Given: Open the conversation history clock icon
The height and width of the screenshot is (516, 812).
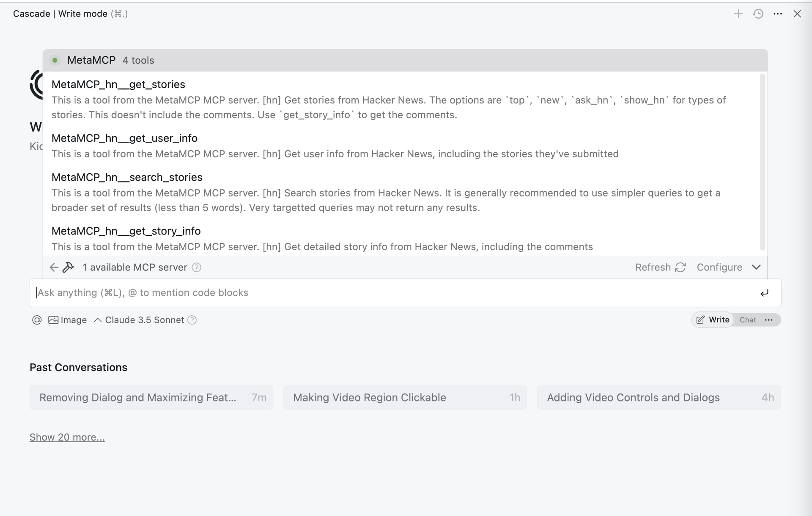Looking at the screenshot, I should [758, 14].
